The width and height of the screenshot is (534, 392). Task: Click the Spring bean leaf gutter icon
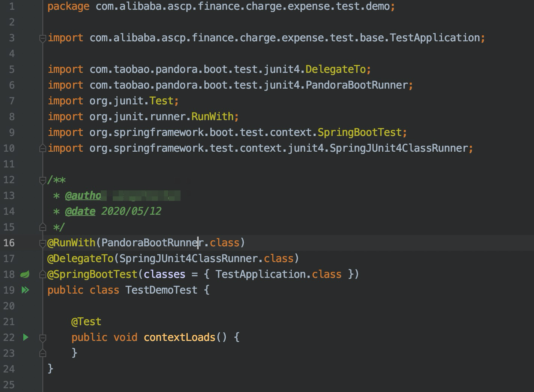pos(25,274)
